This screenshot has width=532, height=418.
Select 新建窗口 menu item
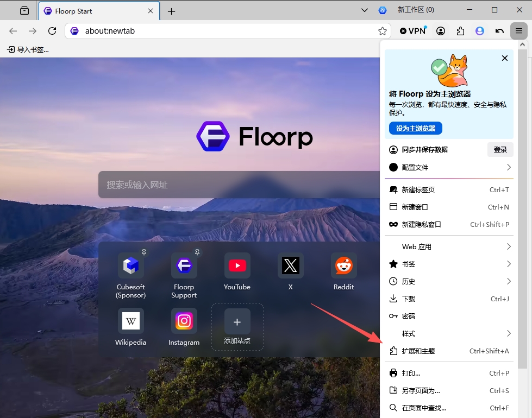pyautogui.click(x=449, y=207)
